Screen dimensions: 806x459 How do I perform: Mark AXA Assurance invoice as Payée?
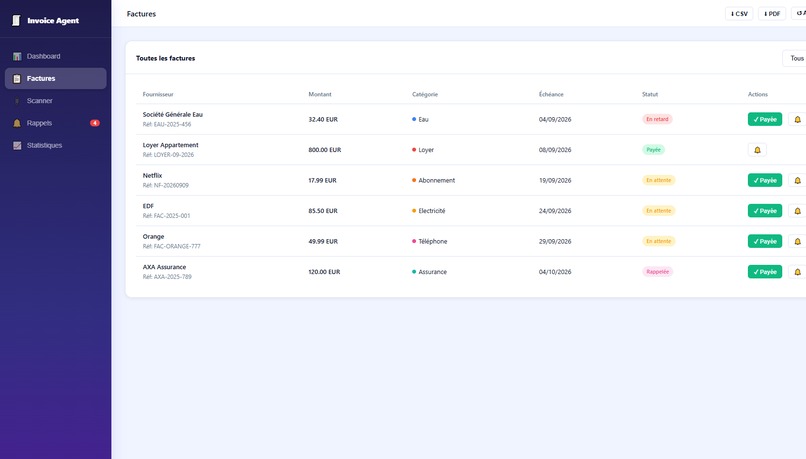(765, 272)
